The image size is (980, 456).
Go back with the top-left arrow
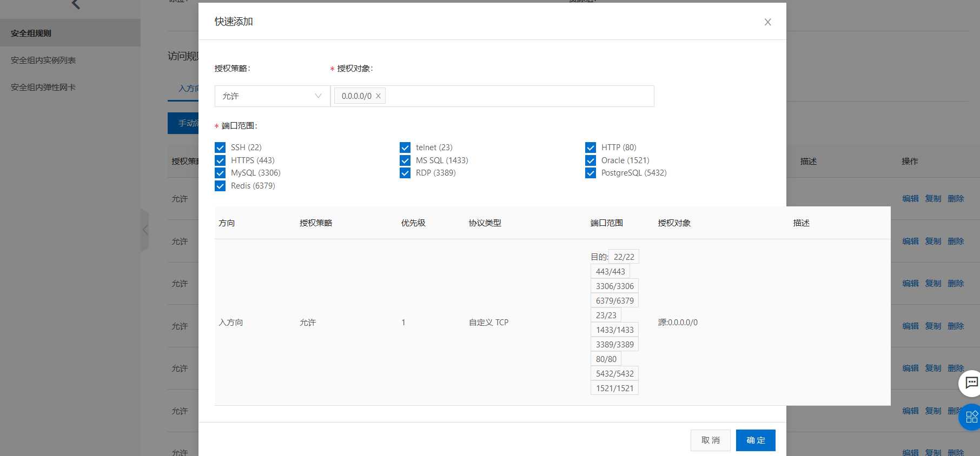(x=76, y=4)
